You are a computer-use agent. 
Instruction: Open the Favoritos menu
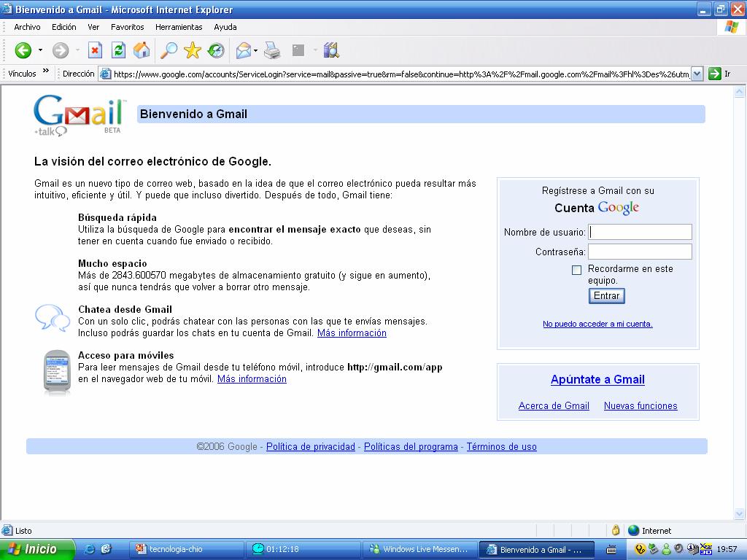(127, 27)
